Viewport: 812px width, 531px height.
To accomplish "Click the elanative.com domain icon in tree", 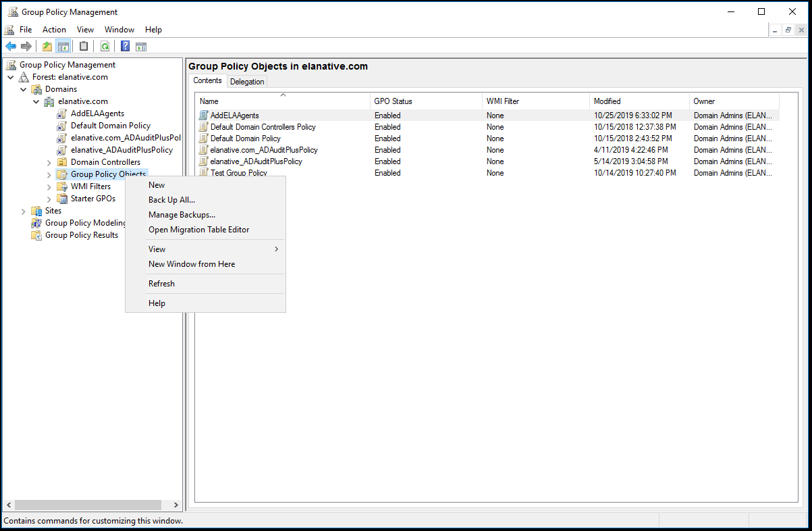I will tap(49, 101).
